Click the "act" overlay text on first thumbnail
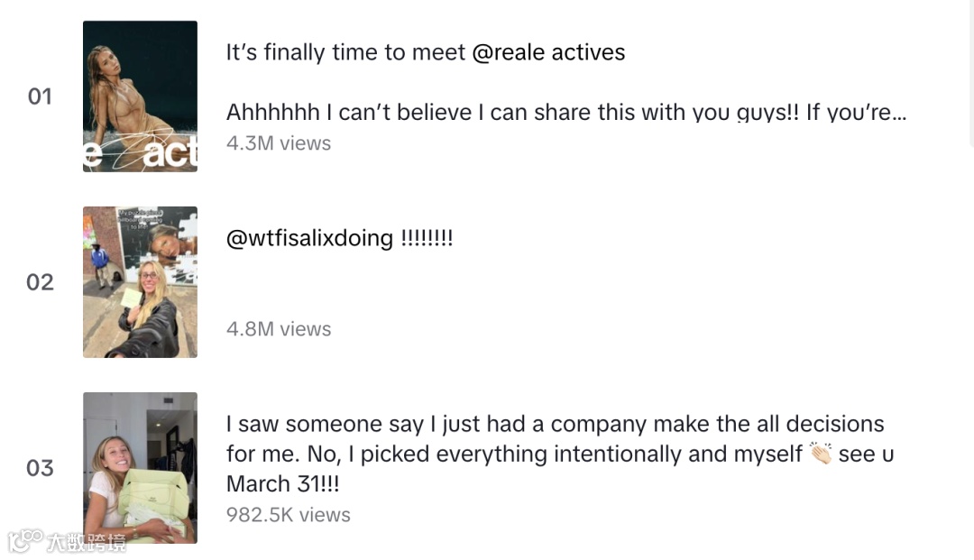974x560 pixels. click(170, 154)
